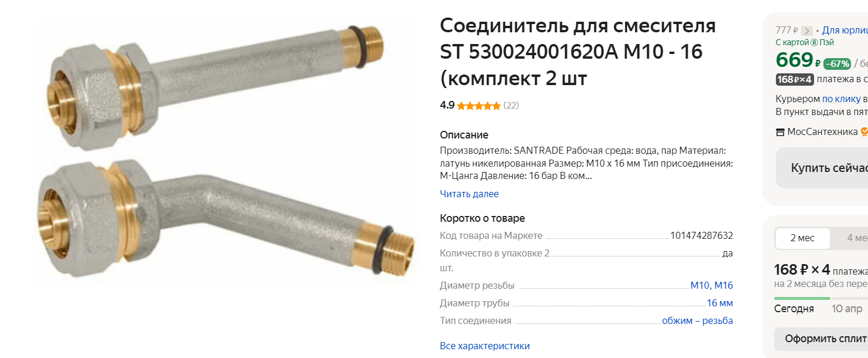Image resolution: width=868 pixels, height=358 pixels.
Task: Click the МосСантехника shop storefront icon
Action: pyautogui.click(x=780, y=132)
